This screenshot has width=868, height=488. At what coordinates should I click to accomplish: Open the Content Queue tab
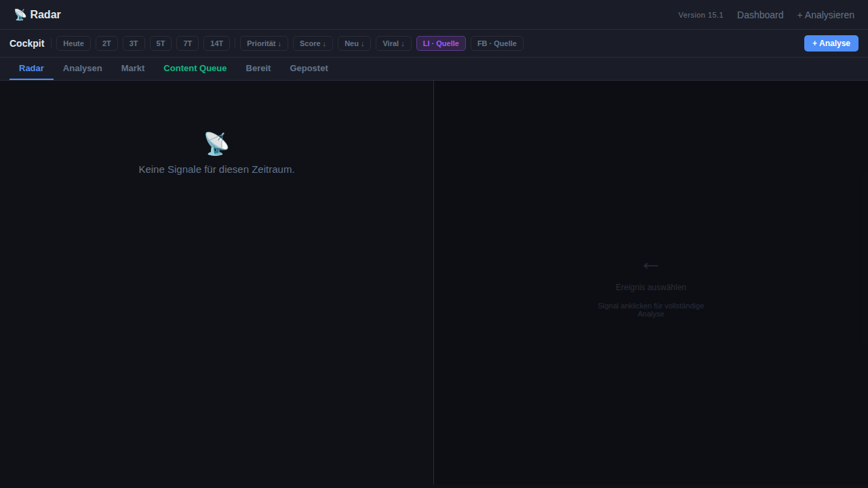click(195, 68)
